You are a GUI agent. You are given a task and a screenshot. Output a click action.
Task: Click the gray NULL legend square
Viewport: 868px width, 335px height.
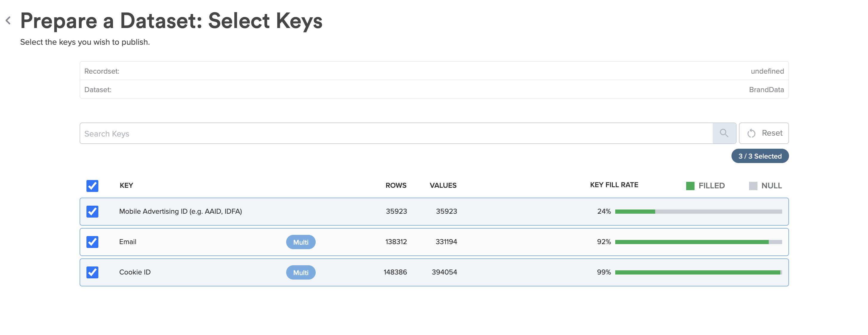[x=753, y=186]
